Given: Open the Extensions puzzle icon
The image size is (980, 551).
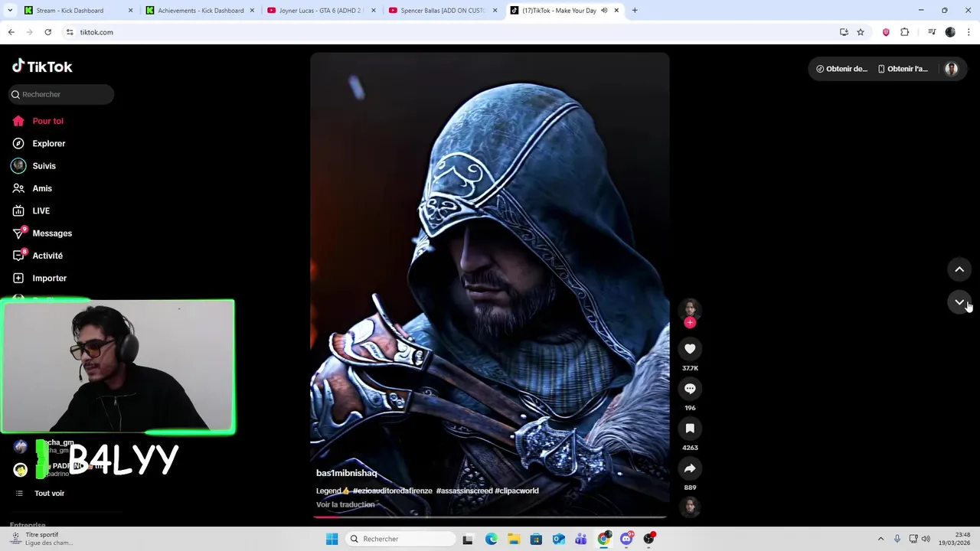Looking at the screenshot, I should [905, 32].
